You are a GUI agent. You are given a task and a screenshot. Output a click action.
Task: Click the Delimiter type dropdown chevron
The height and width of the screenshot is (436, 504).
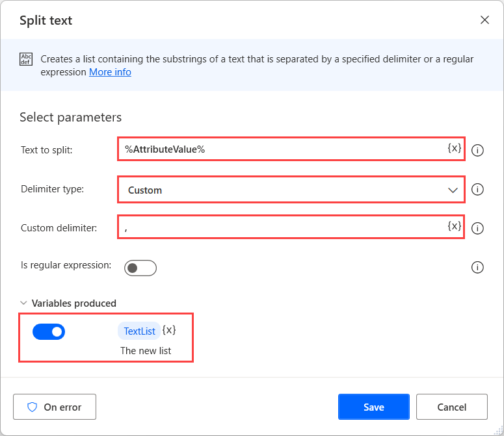point(453,190)
